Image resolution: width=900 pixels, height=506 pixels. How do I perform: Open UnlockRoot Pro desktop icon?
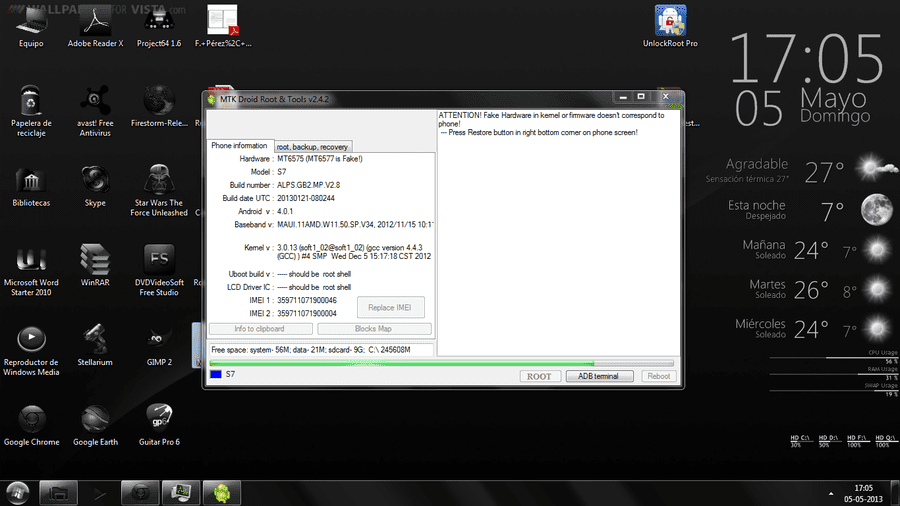[x=670, y=26]
